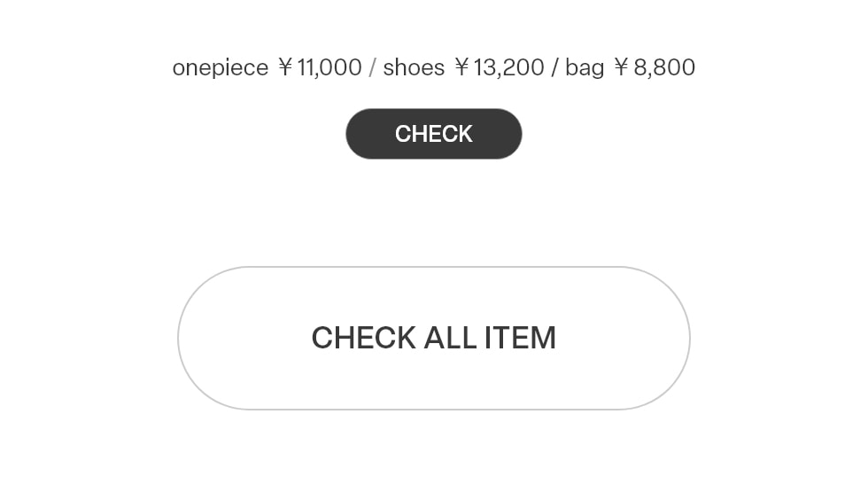Image resolution: width=868 pixels, height=500 pixels.
Task: Click the right edge of small CHECK pill
Action: (514, 134)
